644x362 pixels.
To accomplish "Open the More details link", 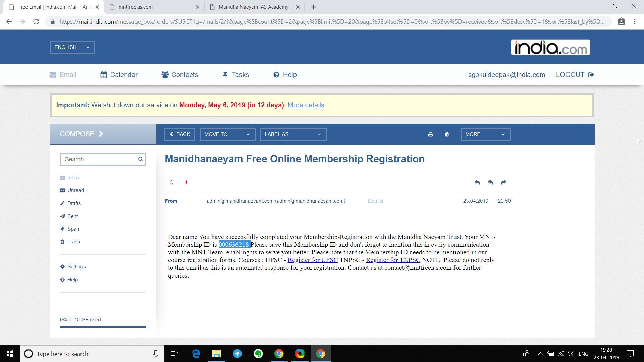I will [x=306, y=105].
